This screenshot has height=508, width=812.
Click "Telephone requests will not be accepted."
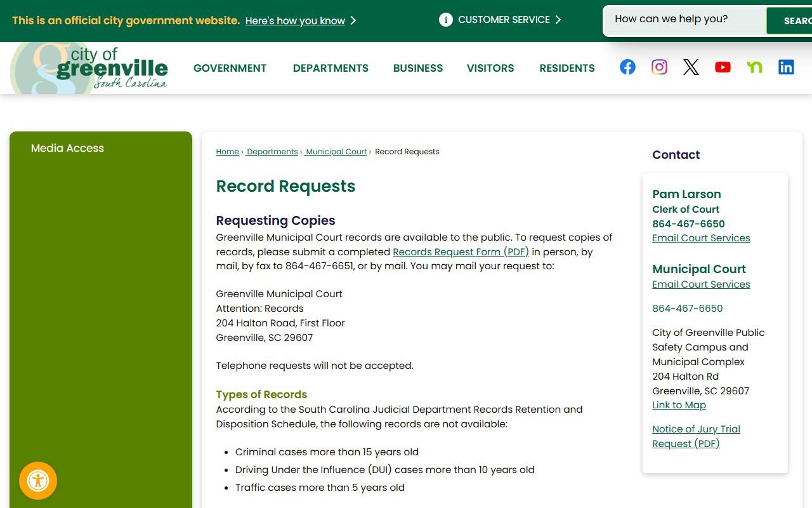pos(315,366)
